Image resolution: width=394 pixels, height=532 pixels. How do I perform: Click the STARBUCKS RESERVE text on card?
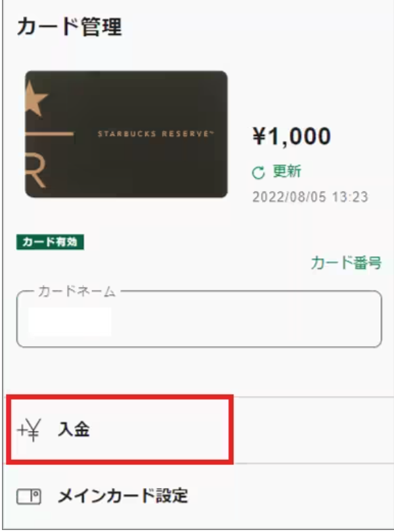[156, 134]
